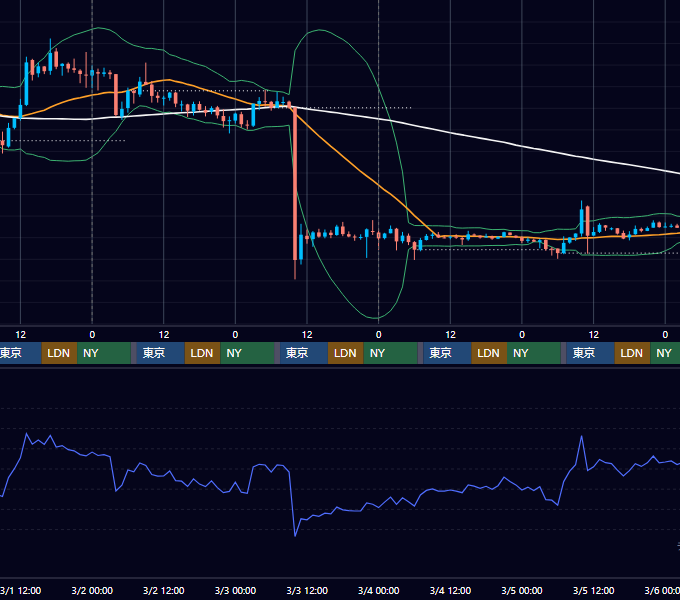
Task: Choose the 3/4 NY session block
Action: 534,353
